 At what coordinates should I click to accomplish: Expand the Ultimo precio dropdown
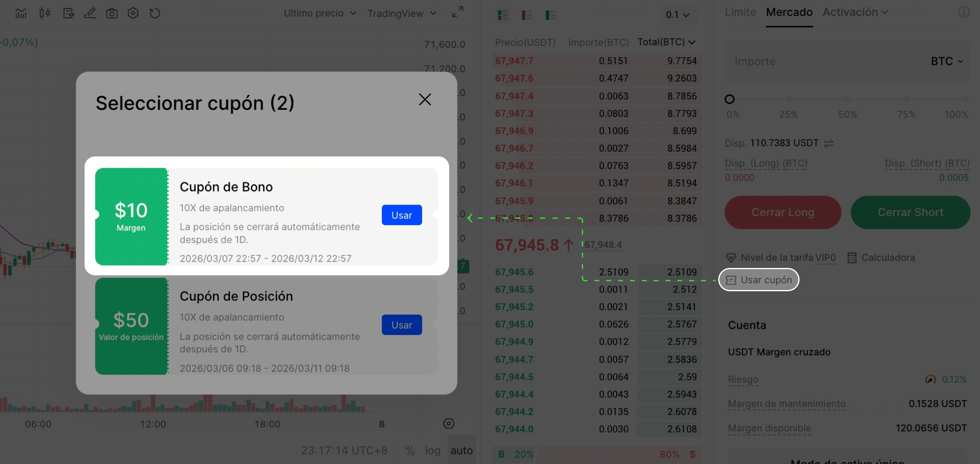(320, 13)
